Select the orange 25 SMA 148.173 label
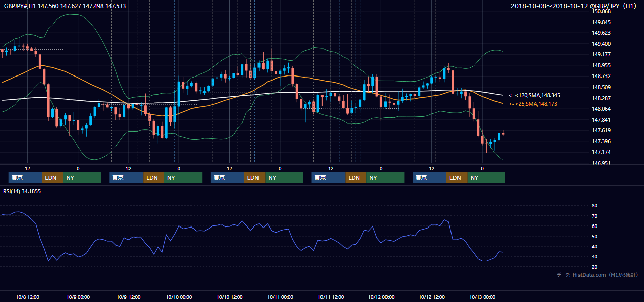Image resolution: width=644 pixels, height=302 pixels. [534, 104]
